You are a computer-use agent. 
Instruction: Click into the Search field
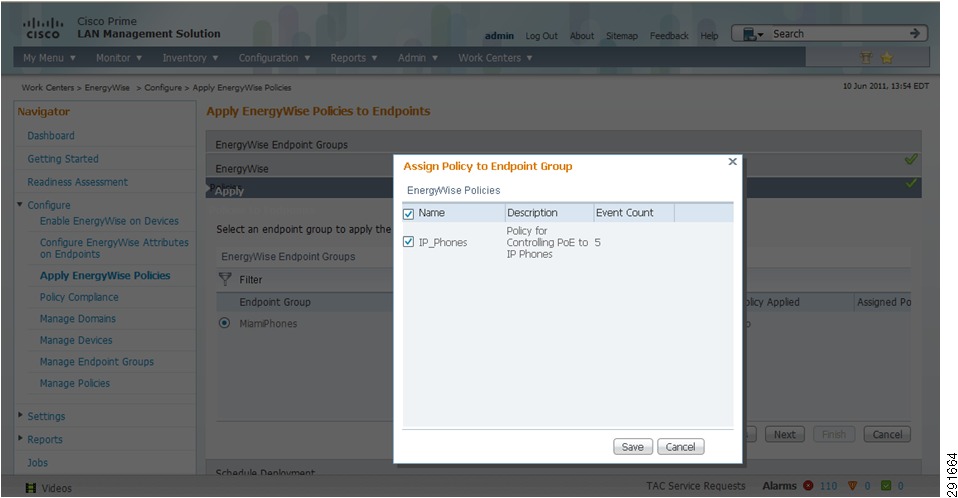[x=837, y=34]
